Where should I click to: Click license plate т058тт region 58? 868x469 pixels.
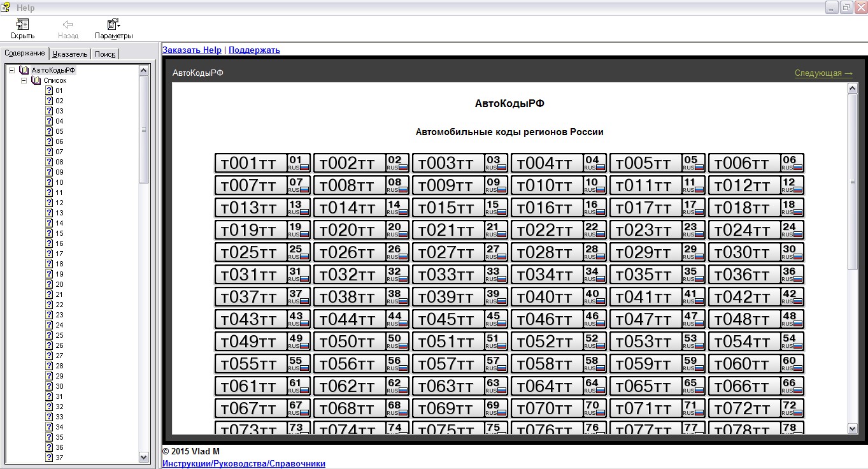pyautogui.click(x=559, y=364)
